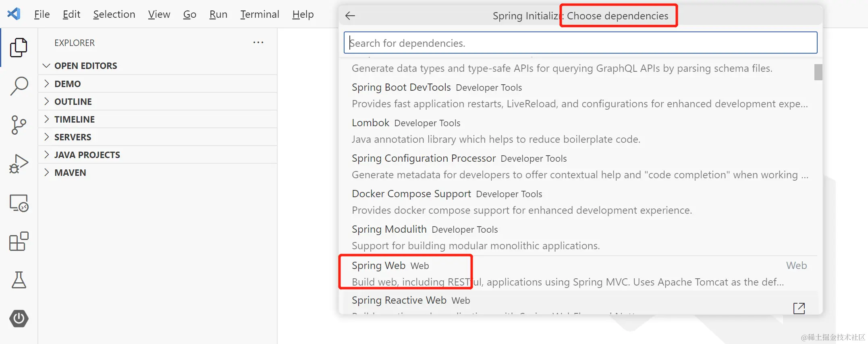
Task: Open the Run menu
Action: tap(218, 14)
